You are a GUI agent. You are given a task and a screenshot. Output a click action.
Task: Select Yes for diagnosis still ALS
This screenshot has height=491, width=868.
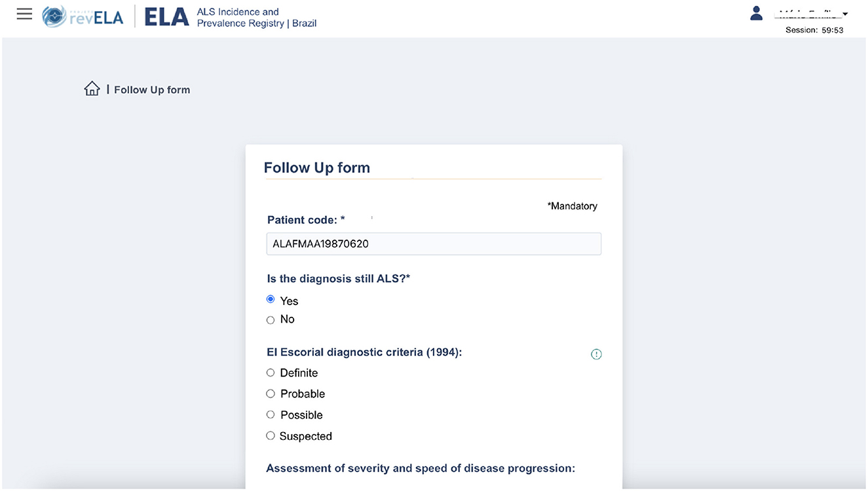[271, 299]
